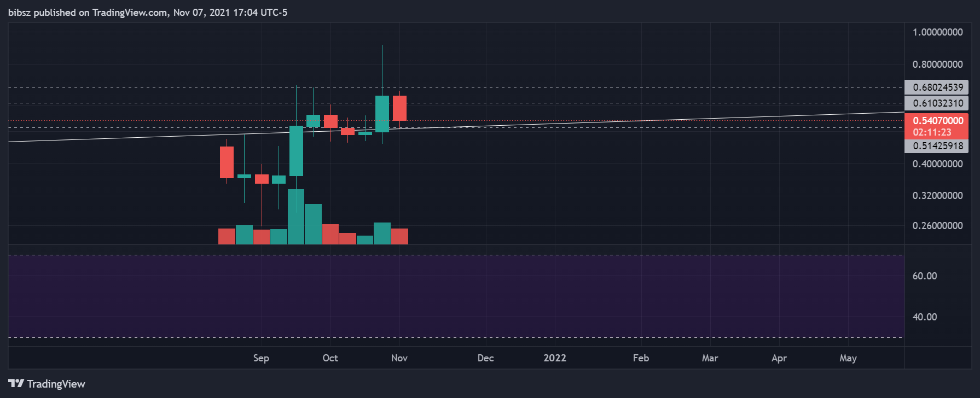Viewport: 980px width, 398px height.
Task: Click the 2022 label on time axis
Action: point(555,358)
